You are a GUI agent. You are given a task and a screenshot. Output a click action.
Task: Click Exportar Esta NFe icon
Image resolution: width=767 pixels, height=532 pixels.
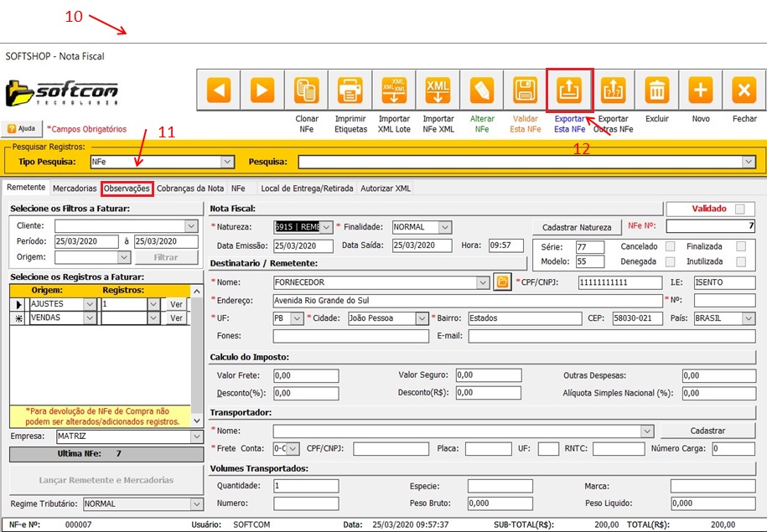(569, 90)
